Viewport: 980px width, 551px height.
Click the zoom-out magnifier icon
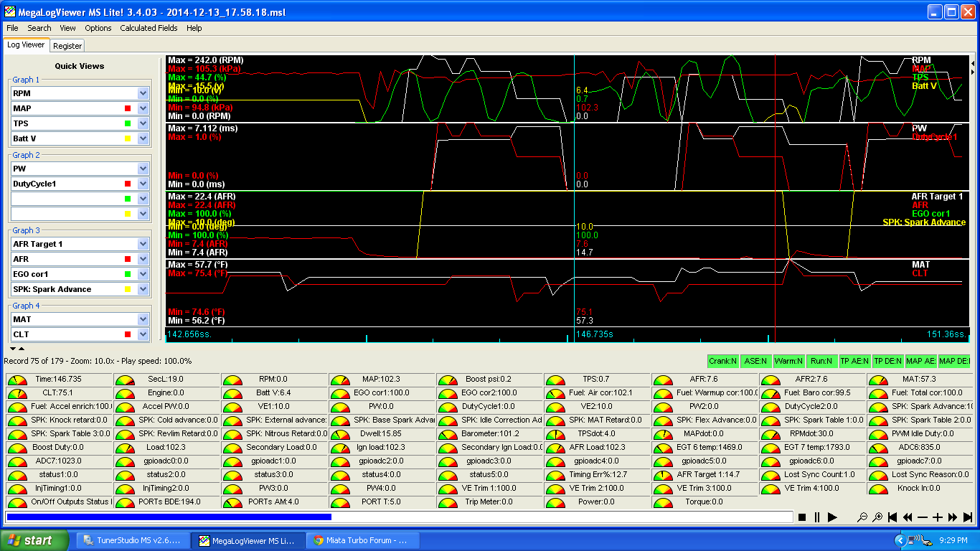862,517
